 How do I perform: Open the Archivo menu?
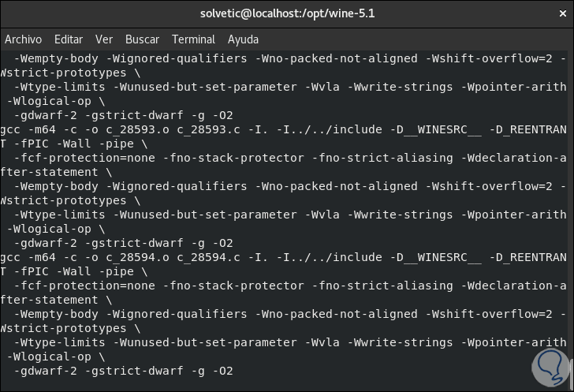[x=23, y=39]
